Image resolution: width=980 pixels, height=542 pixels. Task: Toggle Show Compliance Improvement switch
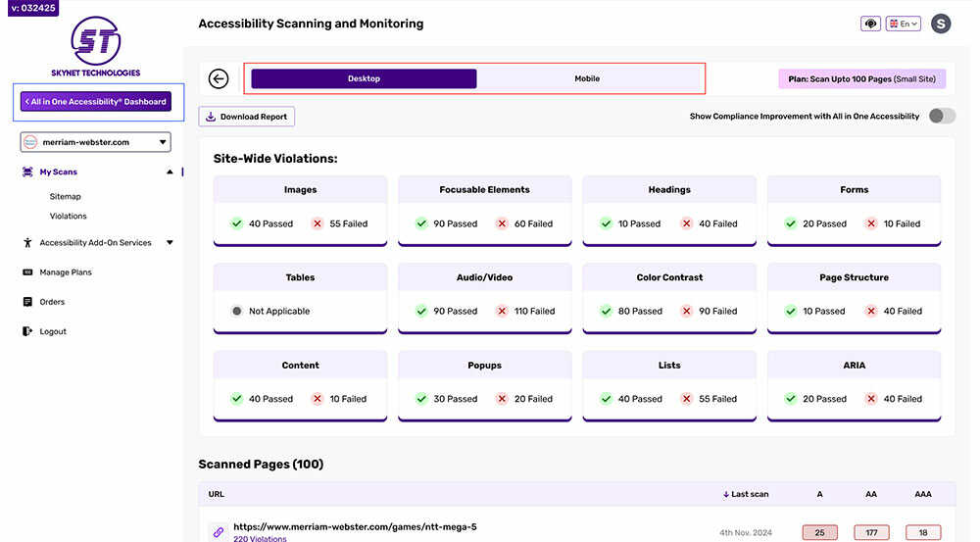942,116
